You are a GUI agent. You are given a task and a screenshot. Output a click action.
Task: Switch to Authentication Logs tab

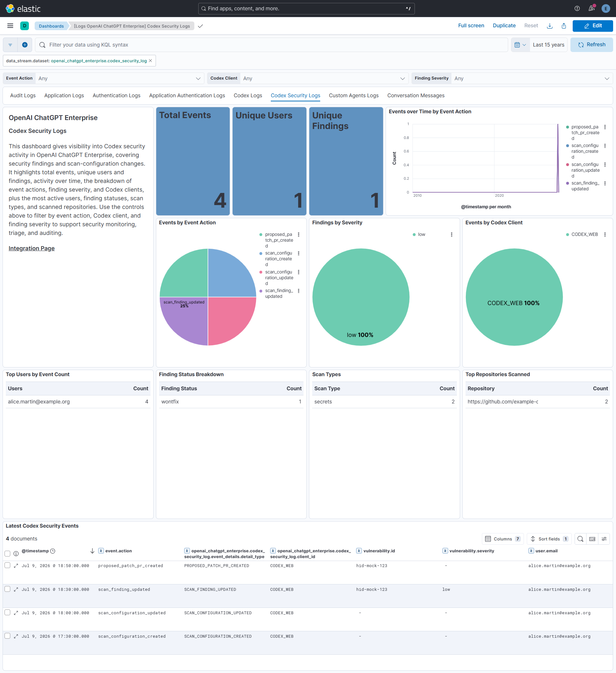coord(116,95)
